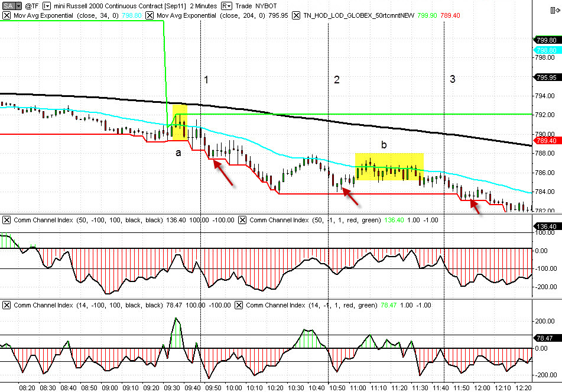Toggle Comm Channel Index (50, -100, 100) checkbox

[x=7, y=220]
